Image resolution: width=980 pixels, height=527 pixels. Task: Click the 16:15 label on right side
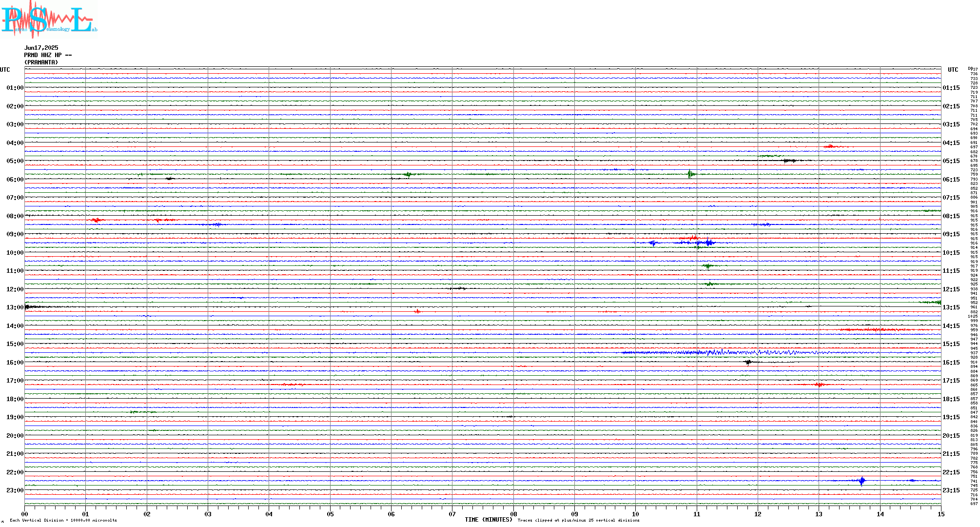[951, 363]
